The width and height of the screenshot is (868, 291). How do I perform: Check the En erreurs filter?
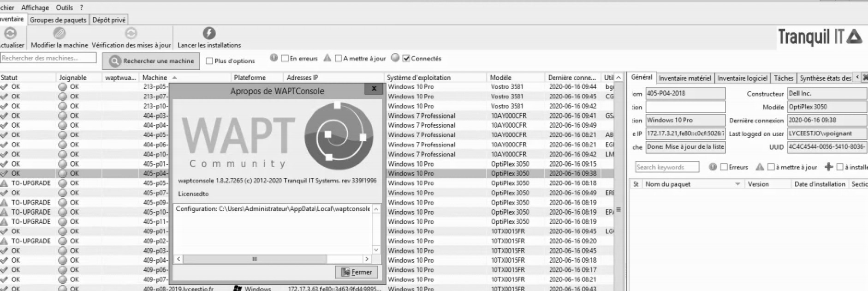[285, 59]
